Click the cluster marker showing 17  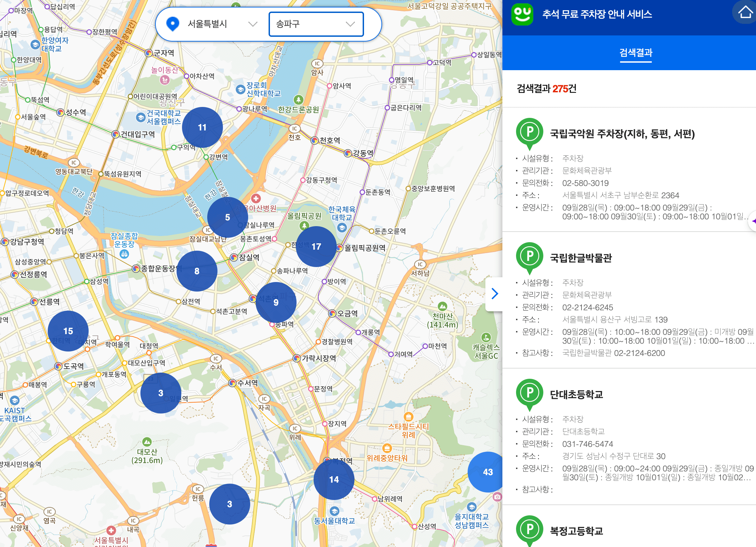coord(316,247)
